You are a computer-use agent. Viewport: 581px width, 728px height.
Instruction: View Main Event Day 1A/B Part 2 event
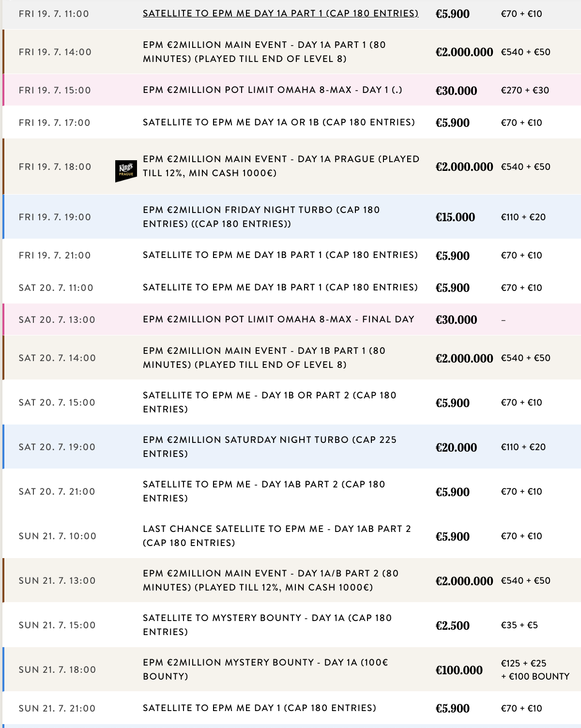(270, 580)
